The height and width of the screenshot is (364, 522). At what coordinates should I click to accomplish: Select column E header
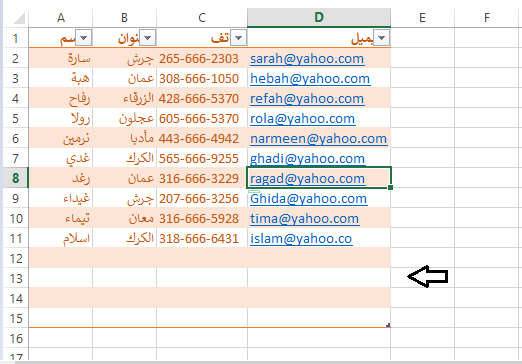(x=422, y=18)
